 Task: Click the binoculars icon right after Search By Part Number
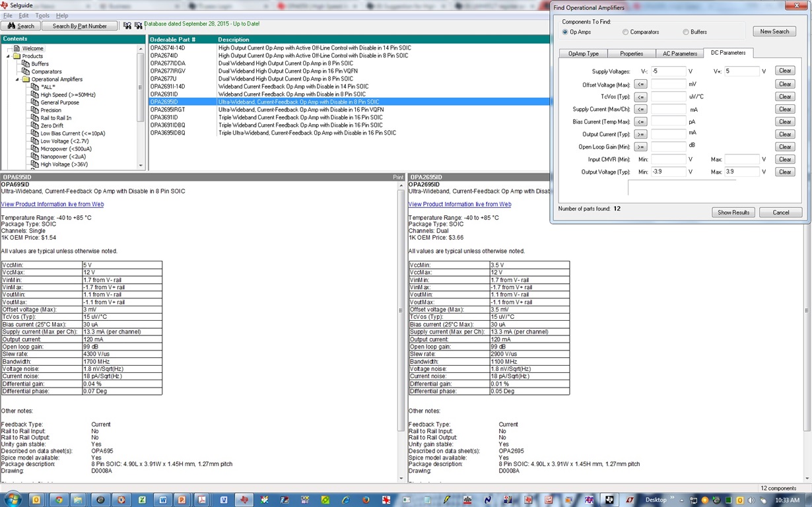127,26
